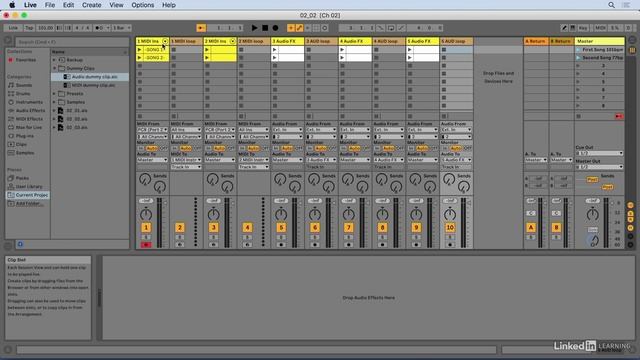Toggle Track Activator 1
640x360 pixels.
click(x=146, y=227)
